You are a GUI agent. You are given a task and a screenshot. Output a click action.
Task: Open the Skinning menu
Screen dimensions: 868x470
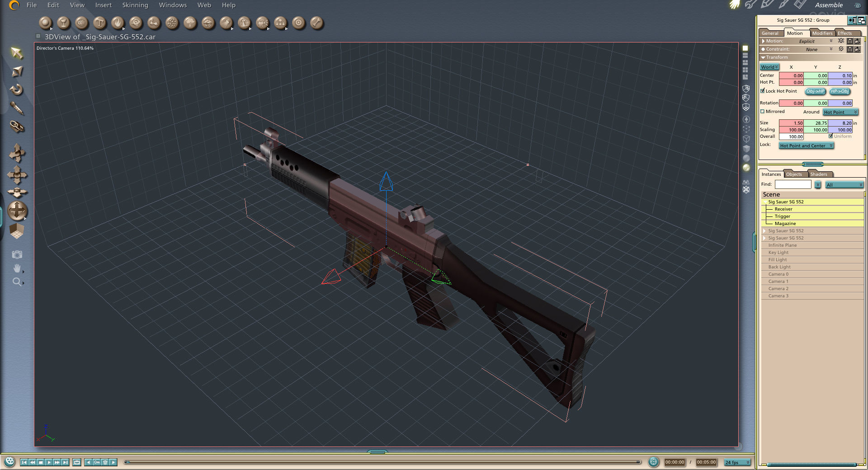135,5
